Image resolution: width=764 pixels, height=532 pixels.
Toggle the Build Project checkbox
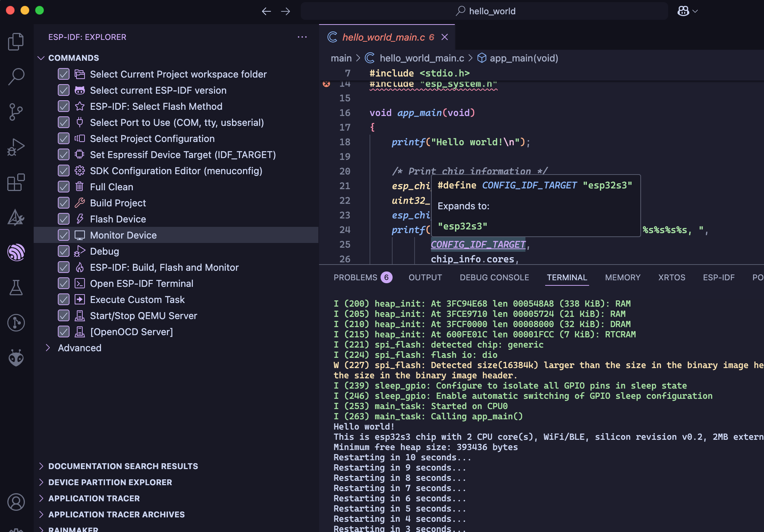pyautogui.click(x=64, y=203)
